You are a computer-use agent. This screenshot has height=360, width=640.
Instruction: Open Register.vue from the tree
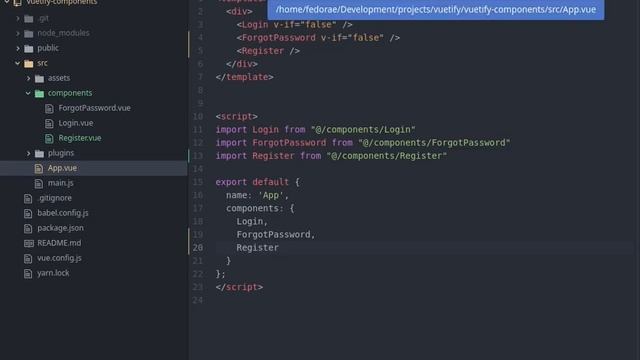pyautogui.click(x=80, y=138)
